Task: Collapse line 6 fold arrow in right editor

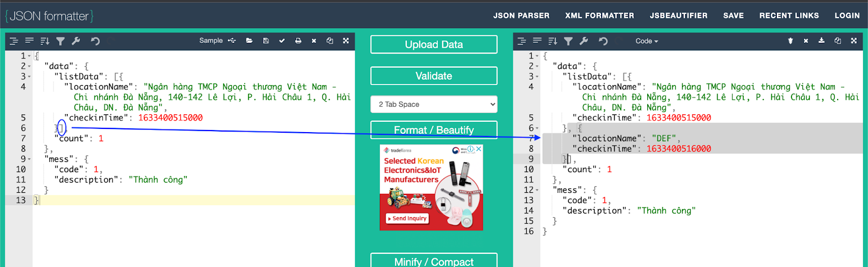Action: click(x=537, y=128)
